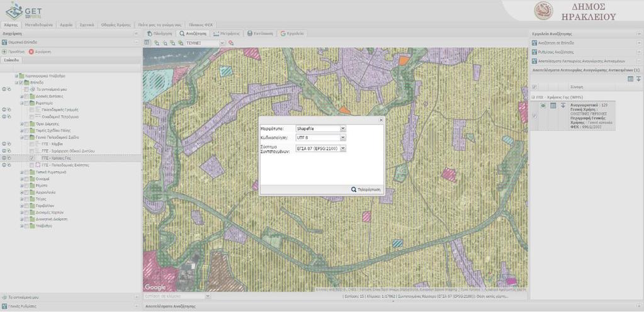Click the Δήμος Ηρακλείου emblem icon
Screen dimensions: 644x312
pyautogui.click(x=543, y=11)
